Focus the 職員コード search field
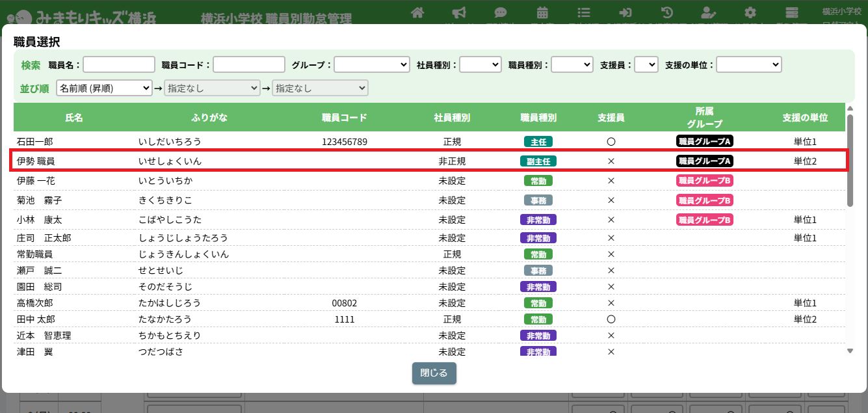The height and width of the screenshot is (413, 868). (x=249, y=64)
